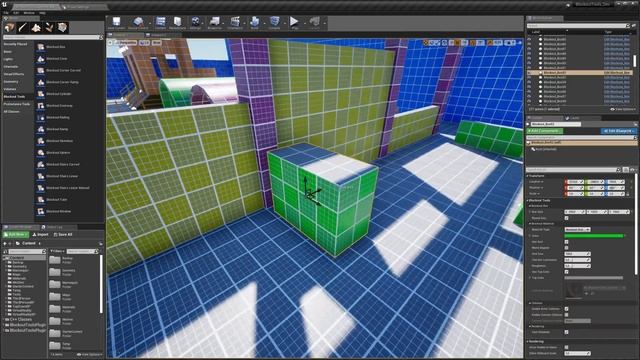
Task: Open the viewport Show dropdown
Action: pyautogui.click(x=157, y=42)
